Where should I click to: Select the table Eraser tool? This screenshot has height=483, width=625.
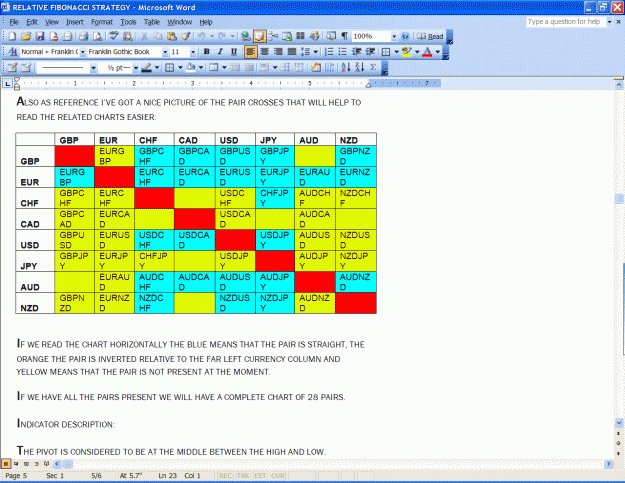point(26,67)
